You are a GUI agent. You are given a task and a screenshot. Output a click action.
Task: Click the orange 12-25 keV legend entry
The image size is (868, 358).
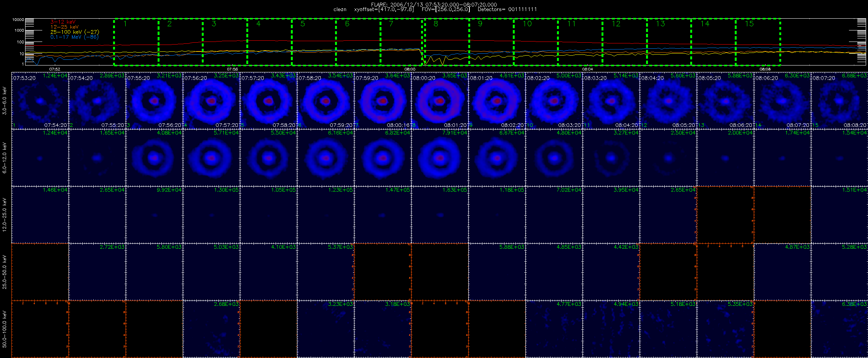click(64, 27)
